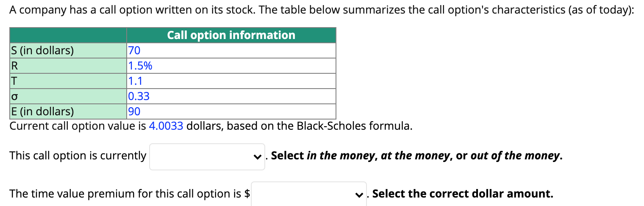644x206 pixels.
Task: Click the 'Select the correct dollar amount' instruction
Action: pos(463,194)
